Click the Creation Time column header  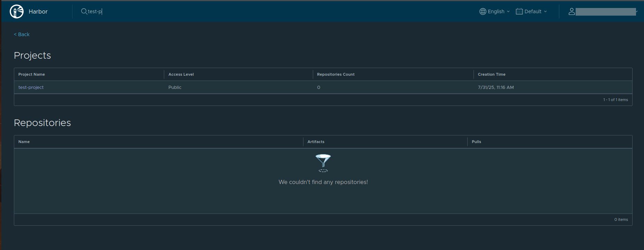coord(491,74)
